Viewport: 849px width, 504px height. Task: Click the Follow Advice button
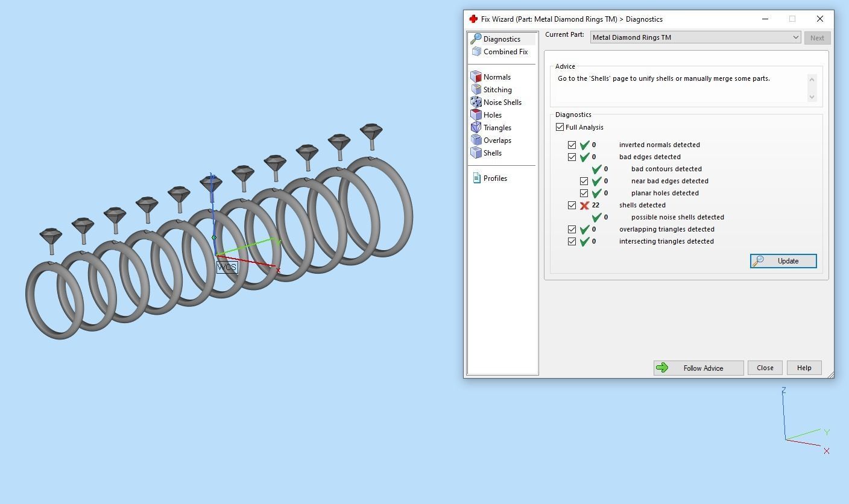pyautogui.click(x=698, y=368)
